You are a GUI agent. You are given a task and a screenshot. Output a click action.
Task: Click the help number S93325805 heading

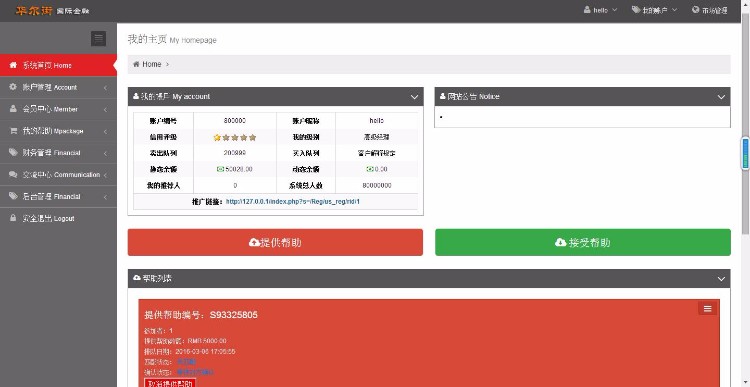click(201, 315)
